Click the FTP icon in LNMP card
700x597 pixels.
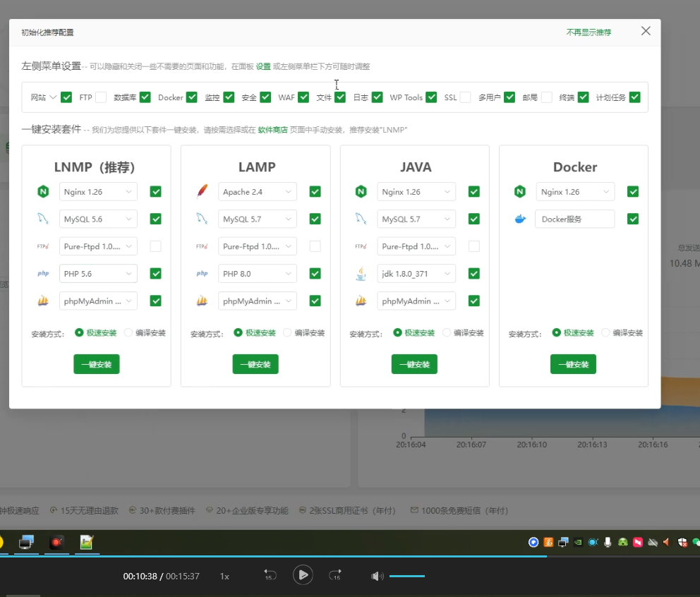(43, 246)
